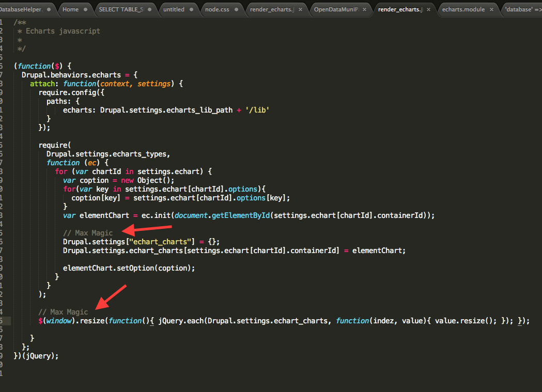The width and height of the screenshot is (542, 392).
Task: Switch to the OpenDataMuniP tab
Action: pyautogui.click(x=336, y=9)
